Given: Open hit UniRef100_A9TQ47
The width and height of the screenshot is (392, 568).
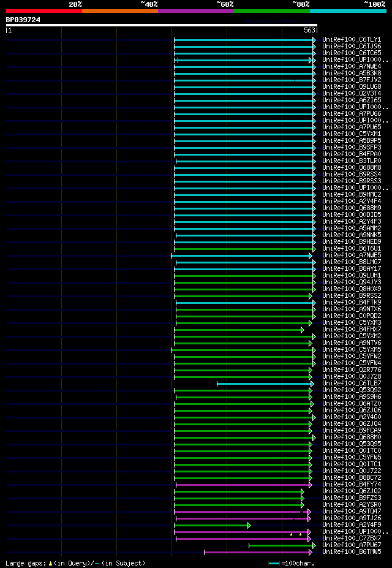Looking at the screenshot, I should pyautogui.click(x=352, y=512).
